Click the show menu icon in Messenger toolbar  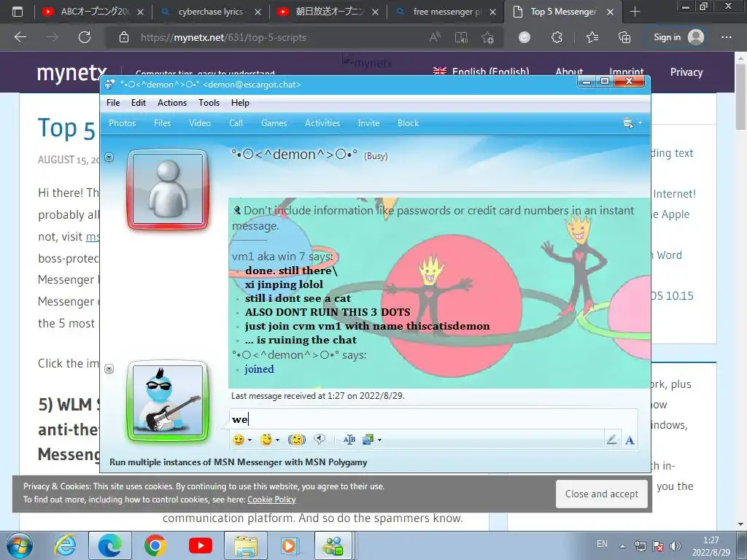coord(628,123)
